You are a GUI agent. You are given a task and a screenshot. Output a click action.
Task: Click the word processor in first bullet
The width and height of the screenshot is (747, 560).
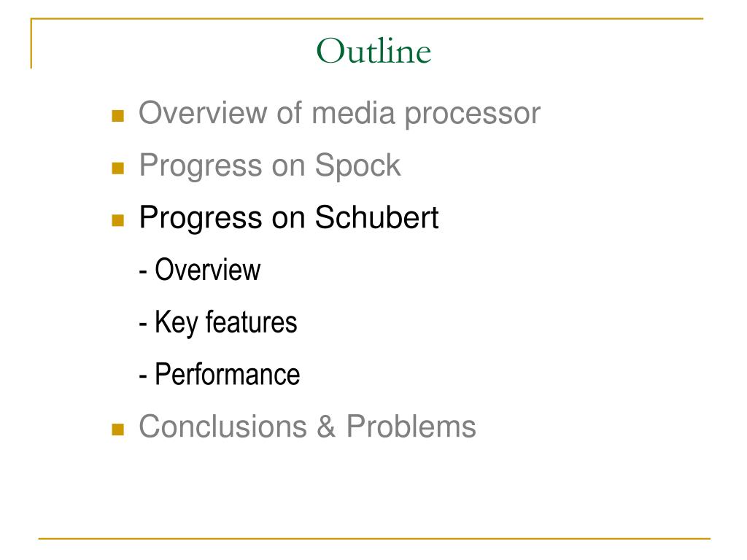(x=473, y=114)
